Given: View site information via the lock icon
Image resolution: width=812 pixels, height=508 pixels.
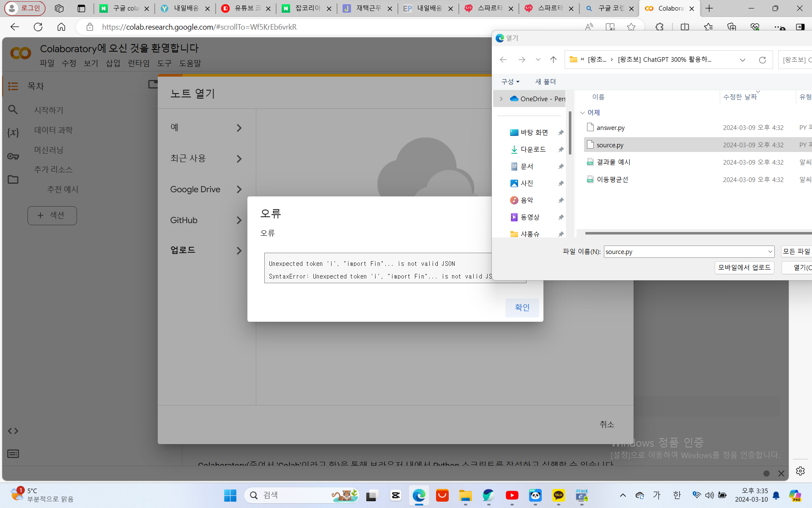Looking at the screenshot, I should click(x=90, y=27).
